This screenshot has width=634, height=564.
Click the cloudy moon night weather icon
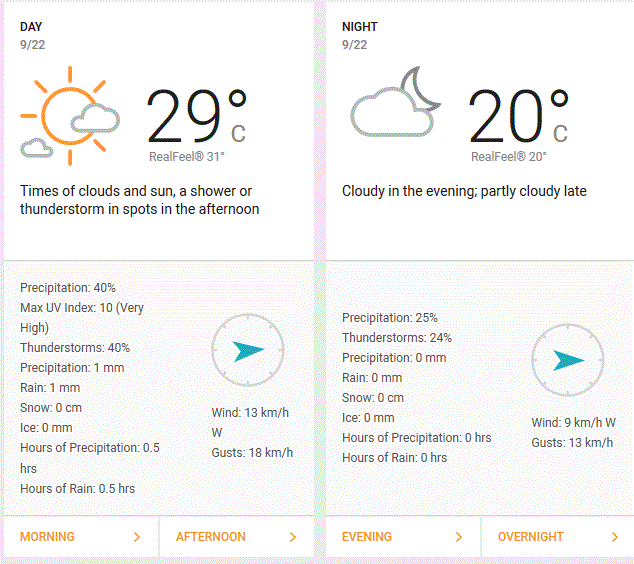click(x=396, y=102)
